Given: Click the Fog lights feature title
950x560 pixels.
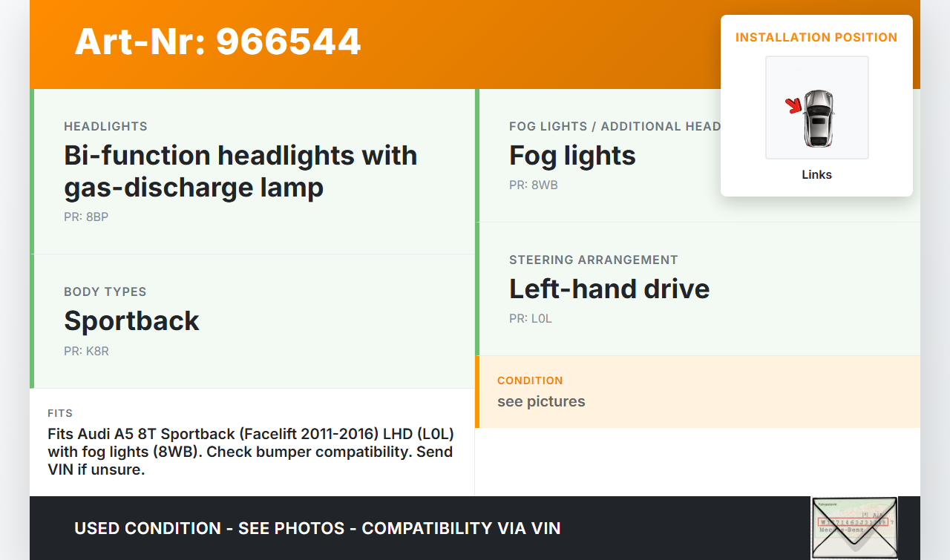Looking at the screenshot, I should (572, 156).
